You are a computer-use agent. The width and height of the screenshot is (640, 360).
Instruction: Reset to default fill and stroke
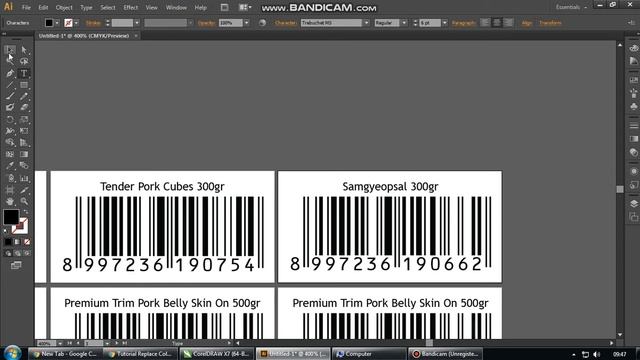point(6,231)
